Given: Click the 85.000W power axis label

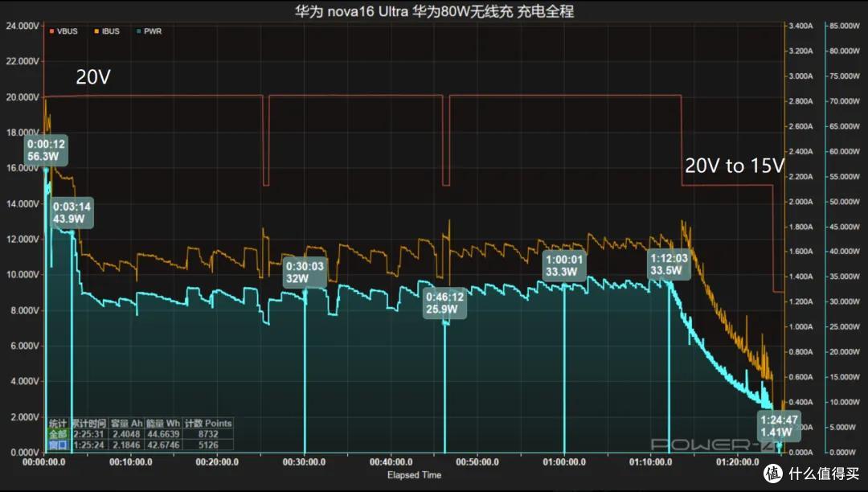Looking at the screenshot, I should pos(844,26).
